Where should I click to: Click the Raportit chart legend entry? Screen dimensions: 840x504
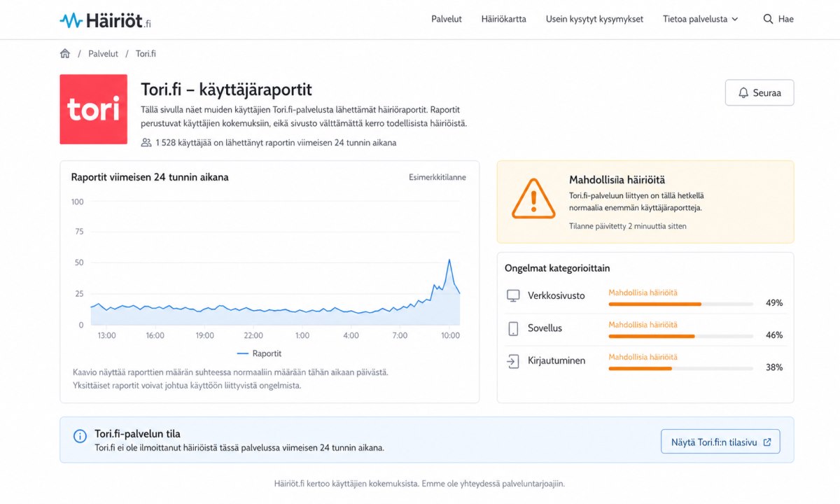click(x=259, y=353)
